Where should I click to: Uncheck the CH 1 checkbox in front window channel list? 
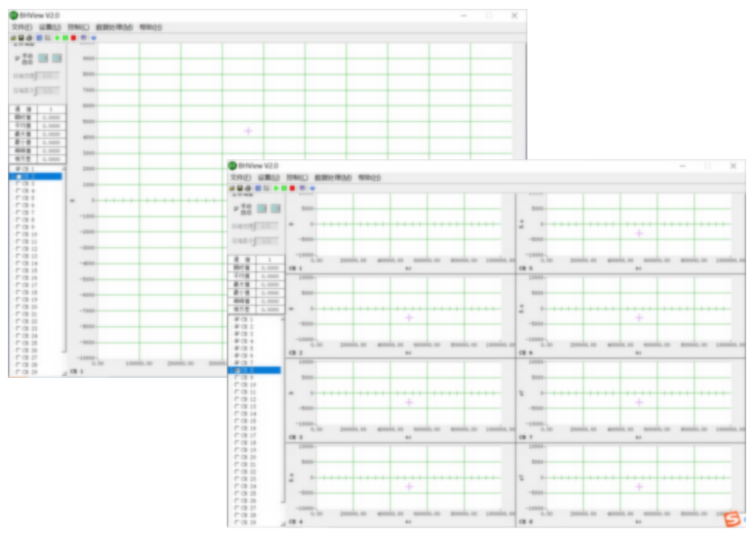click(234, 319)
